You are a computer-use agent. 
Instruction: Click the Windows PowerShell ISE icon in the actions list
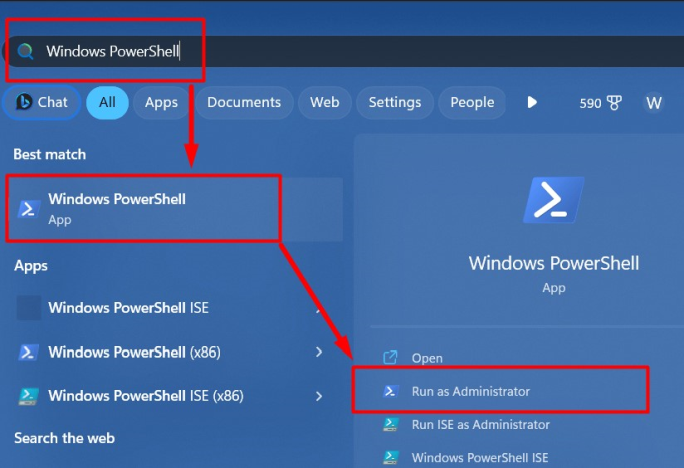390,458
